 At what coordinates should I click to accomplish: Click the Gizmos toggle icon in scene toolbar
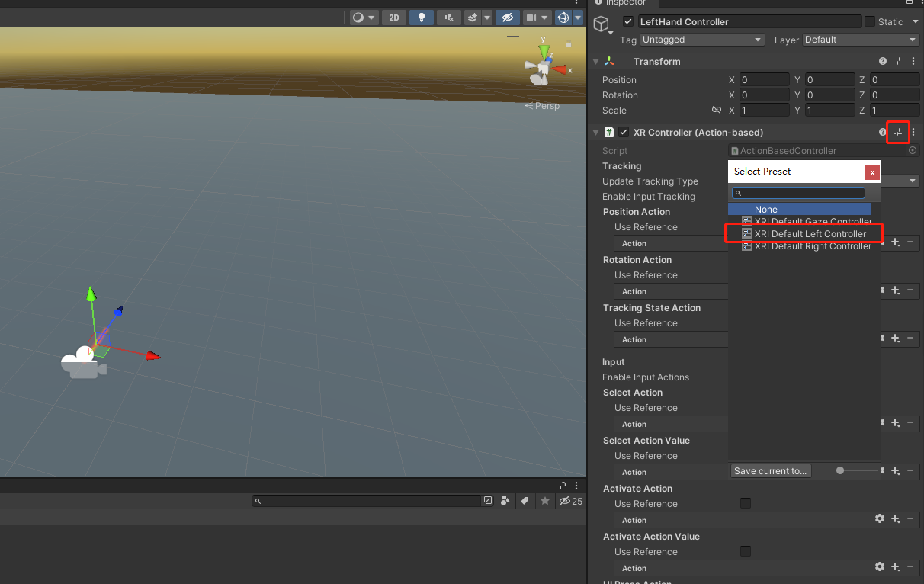point(563,18)
